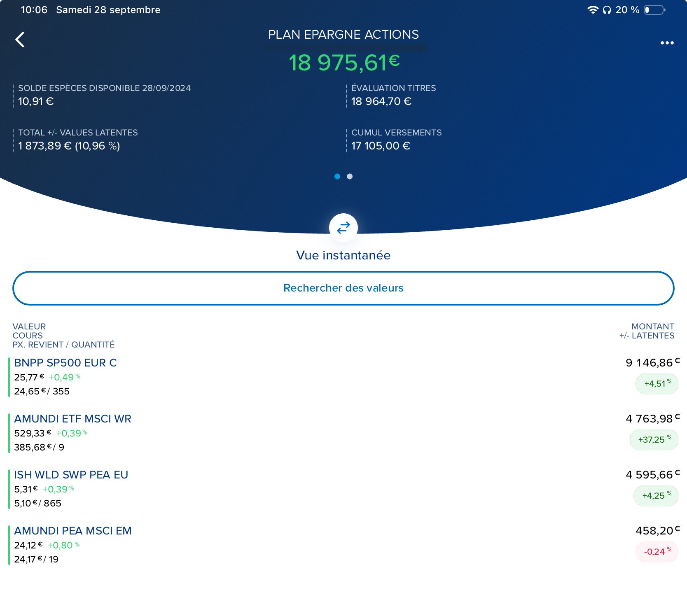
Task: Tap the +0,49 % daily change
Action: 65,377
